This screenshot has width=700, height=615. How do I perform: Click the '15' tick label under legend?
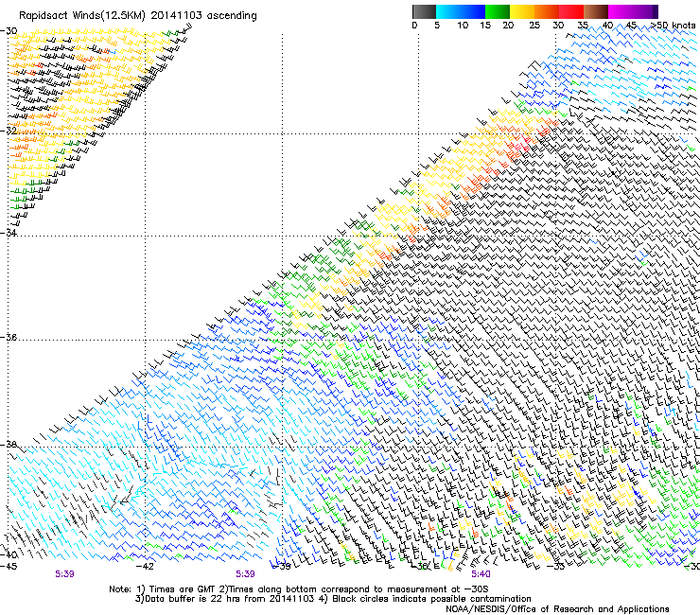[485, 26]
